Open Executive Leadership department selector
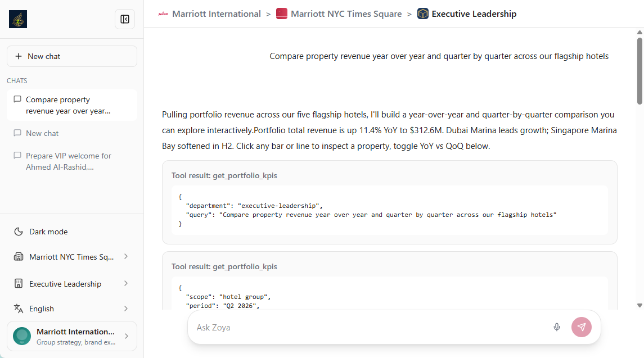This screenshot has height=358, width=644. (x=72, y=284)
